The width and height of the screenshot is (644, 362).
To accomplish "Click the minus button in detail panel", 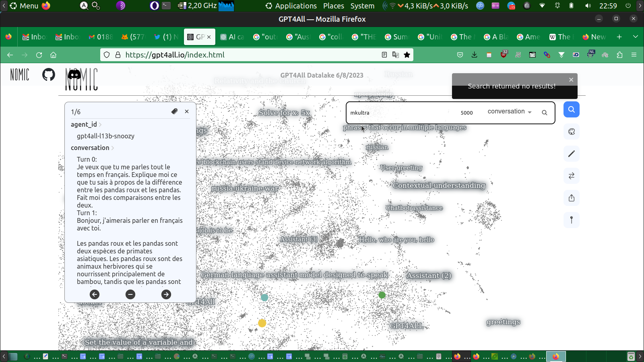I will [x=130, y=294].
